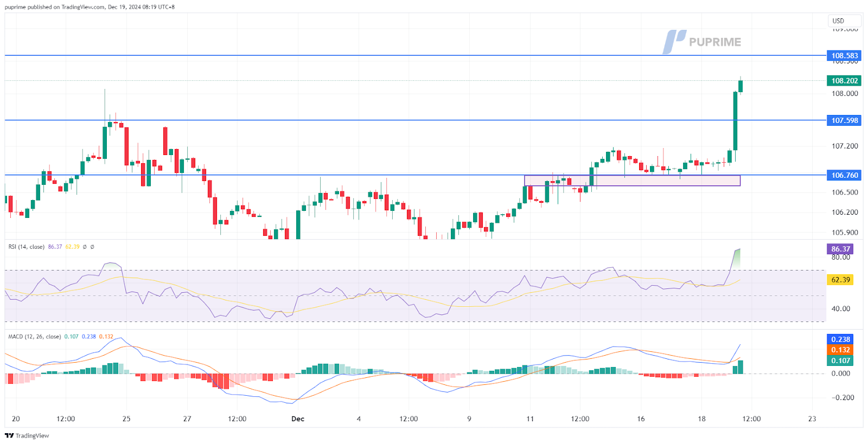Viewport: 868px width, 444px height.
Task: Click the date 16 on time axis
Action: tap(641, 419)
